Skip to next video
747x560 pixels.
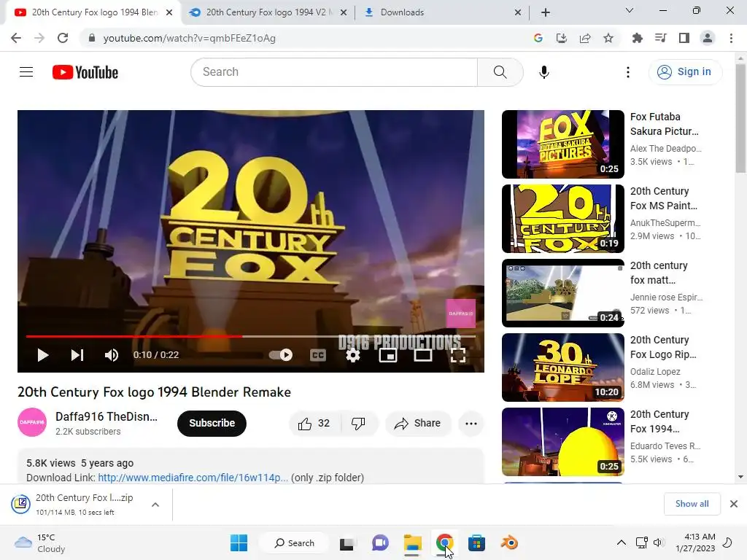coord(77,355)
